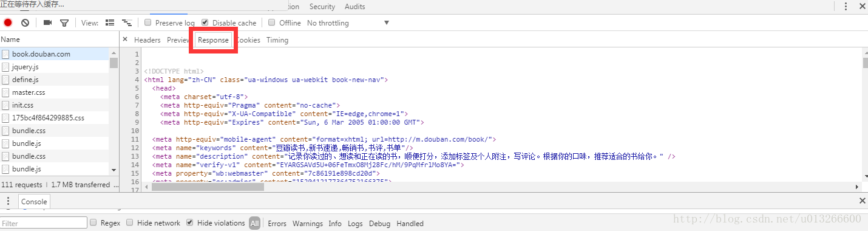Click the Name column header

click(x=59, y=39)
